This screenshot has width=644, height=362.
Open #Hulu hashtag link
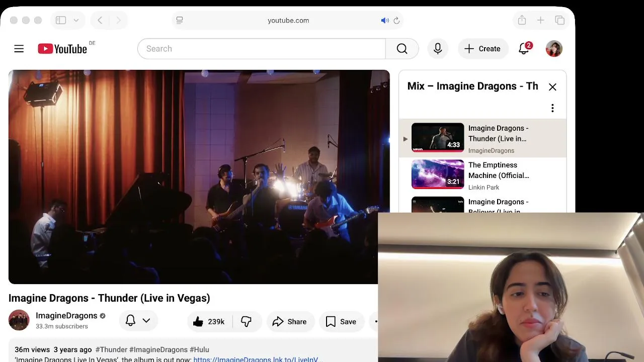click(199, 349)
